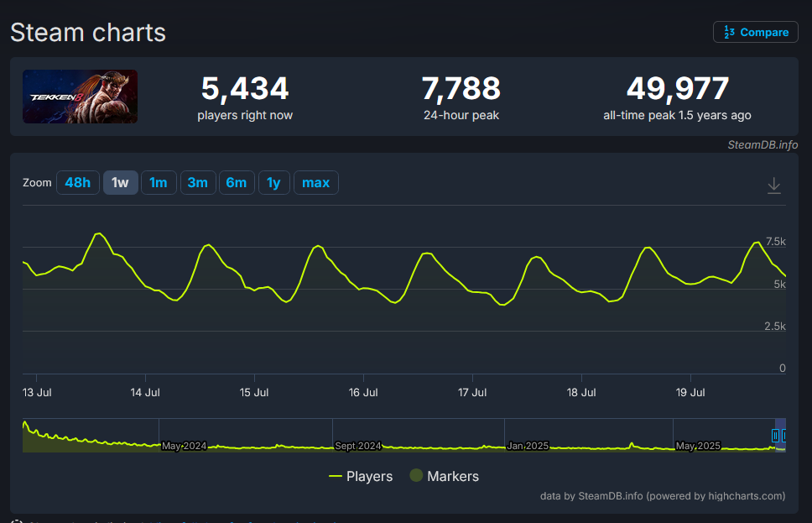Click the 14 Jul axis label
The width and height of the screenshot is (812, 523).
tap(145, 392)
